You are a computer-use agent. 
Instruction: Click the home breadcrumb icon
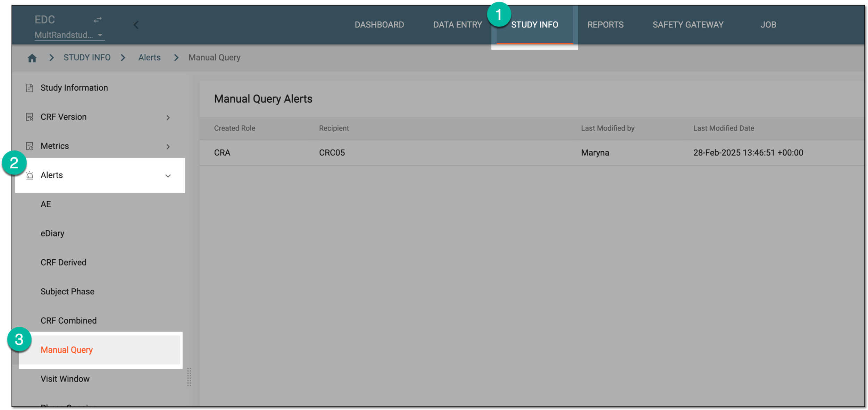32,58
